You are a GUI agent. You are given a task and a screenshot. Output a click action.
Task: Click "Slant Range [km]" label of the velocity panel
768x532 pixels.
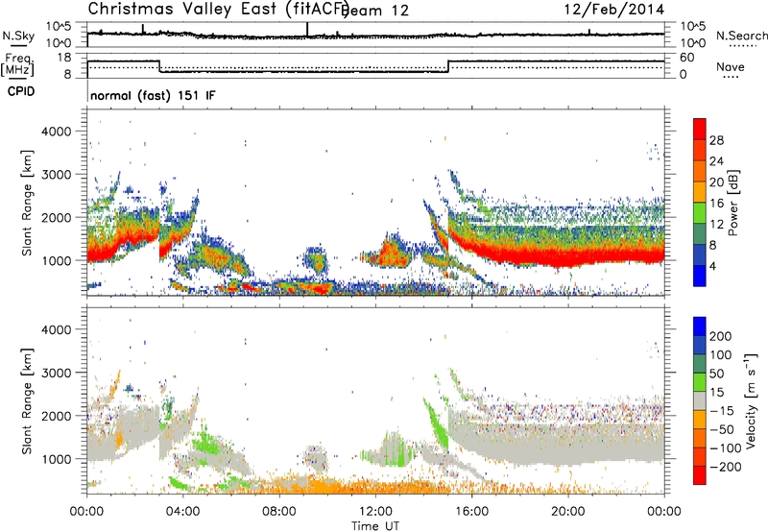click(x=27, y=401)
